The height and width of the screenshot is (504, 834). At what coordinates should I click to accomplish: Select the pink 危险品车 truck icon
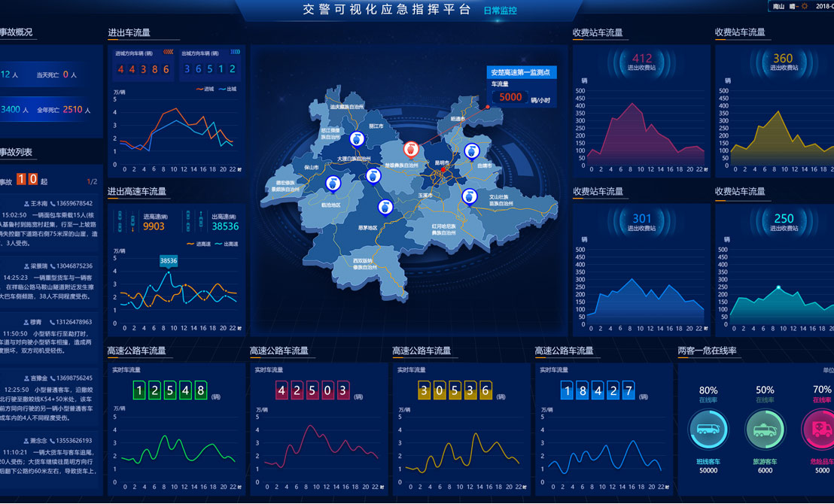click(x=820, y=430)
